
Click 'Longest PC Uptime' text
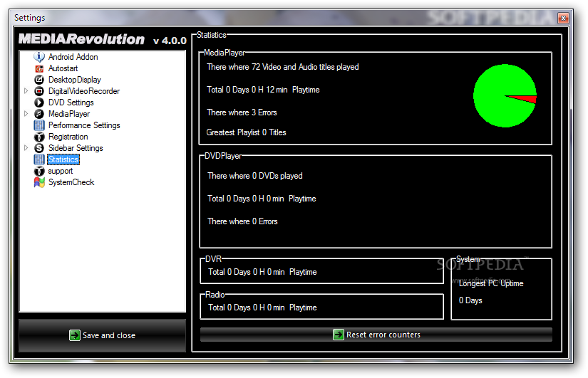coord(491,283)
